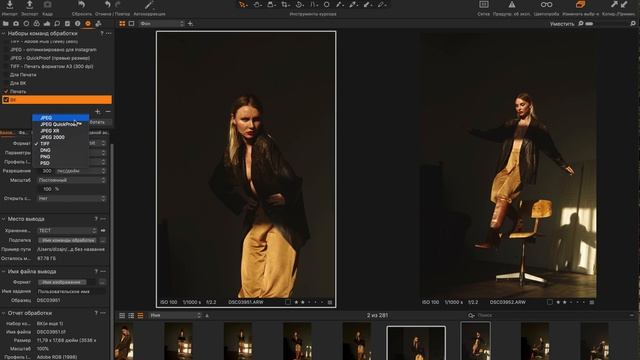The image size is (640, 360).
Task: Enable the Для ВК recipe checkbox
Action: (6, 83)
